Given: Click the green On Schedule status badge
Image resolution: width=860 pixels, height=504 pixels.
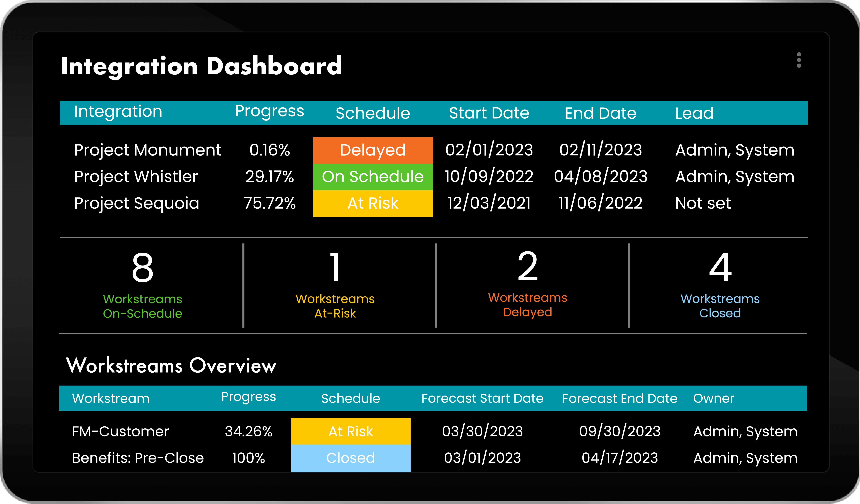Looking at the screenshot, I should pos(373,177).
